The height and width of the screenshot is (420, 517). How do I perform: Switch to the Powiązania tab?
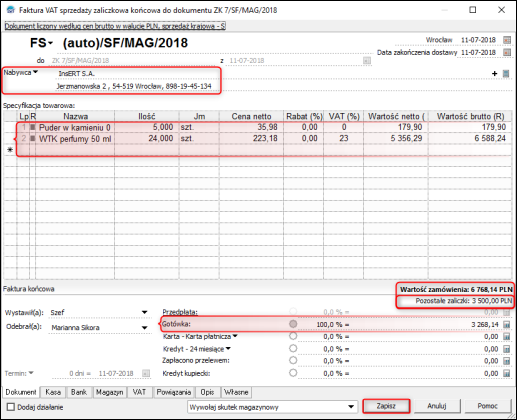pos(174,392)
